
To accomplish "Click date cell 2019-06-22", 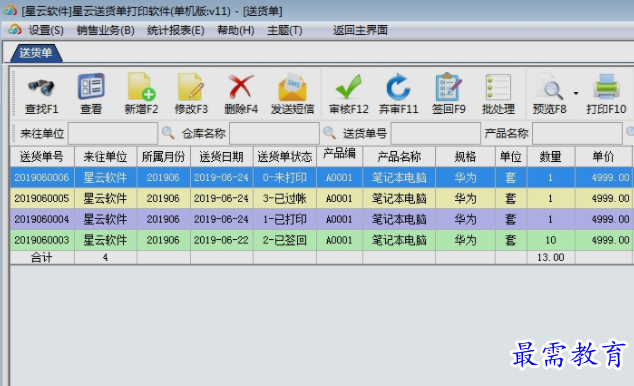I will 222,240.
